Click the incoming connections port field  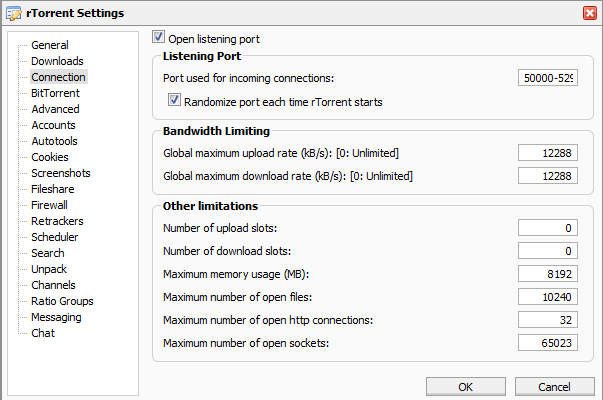(x=548, y=78)
